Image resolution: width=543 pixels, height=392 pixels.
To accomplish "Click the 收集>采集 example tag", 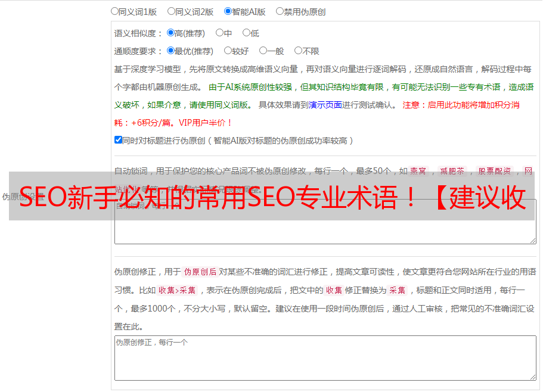I will tap(177, 290).
